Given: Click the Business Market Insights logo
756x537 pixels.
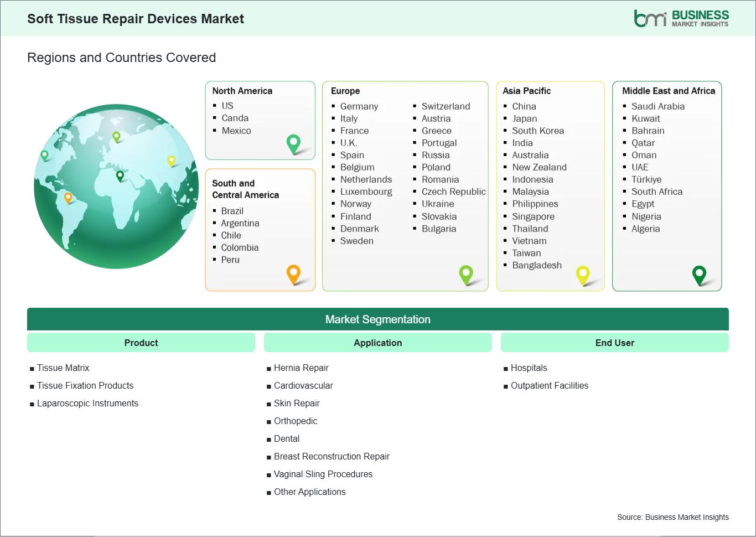Looking at the screenshot, I should [681, 18].
